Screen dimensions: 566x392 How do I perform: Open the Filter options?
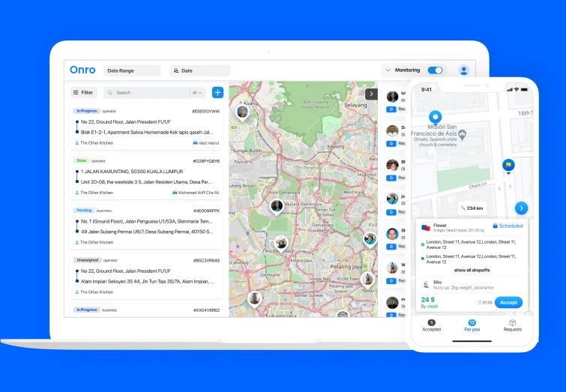[x=83, y=93]
